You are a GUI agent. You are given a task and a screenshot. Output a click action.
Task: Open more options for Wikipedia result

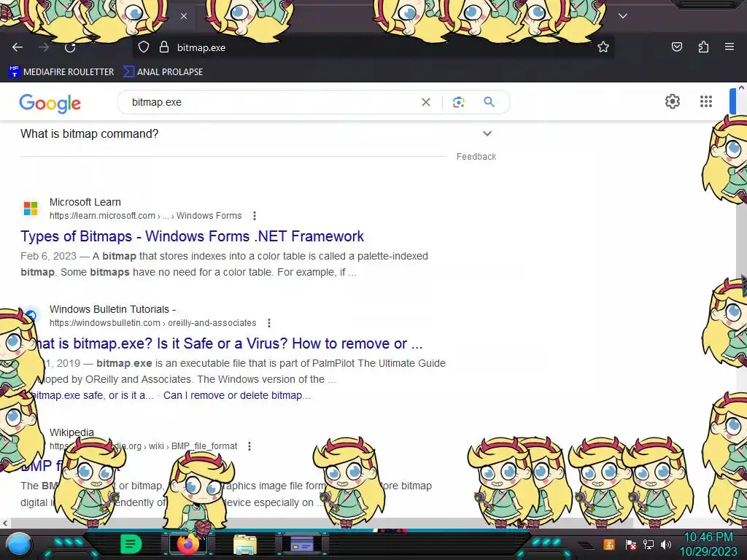tap(249, 446)
